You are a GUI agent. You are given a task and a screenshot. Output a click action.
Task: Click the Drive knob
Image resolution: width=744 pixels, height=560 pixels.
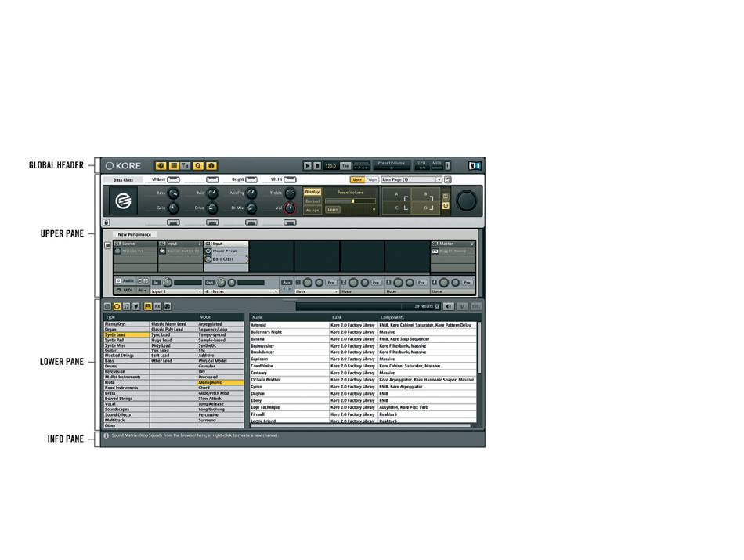212,208
